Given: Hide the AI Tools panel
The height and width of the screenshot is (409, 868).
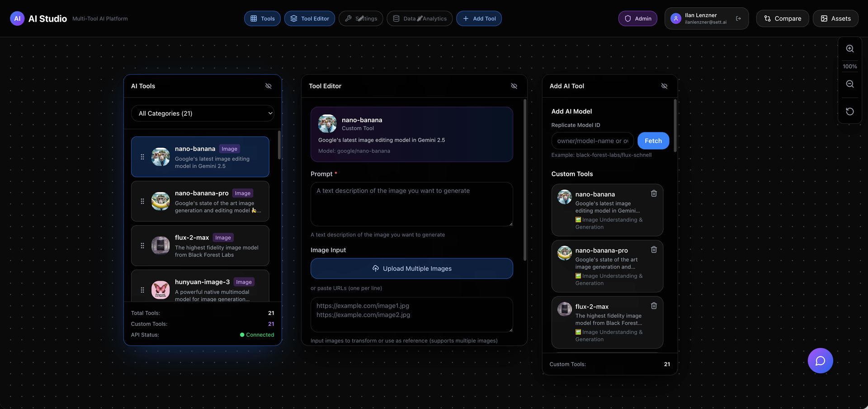Looking at the screenshot, I should click(269, 86).
